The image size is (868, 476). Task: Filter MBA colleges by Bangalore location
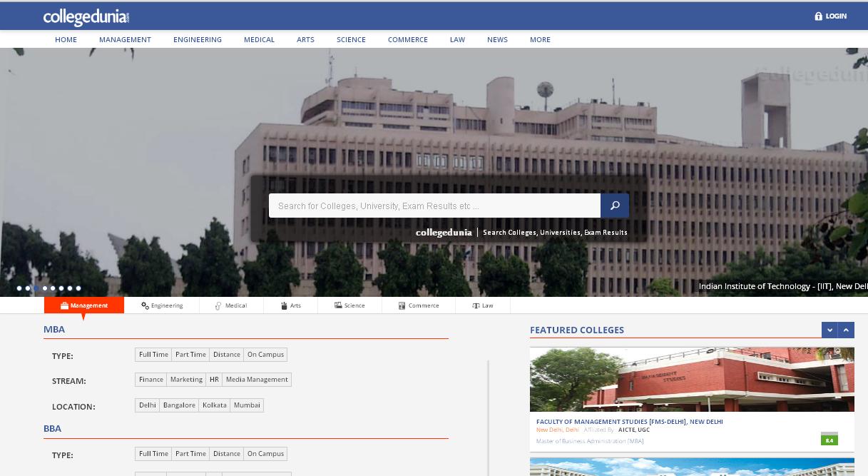[179, 405]
